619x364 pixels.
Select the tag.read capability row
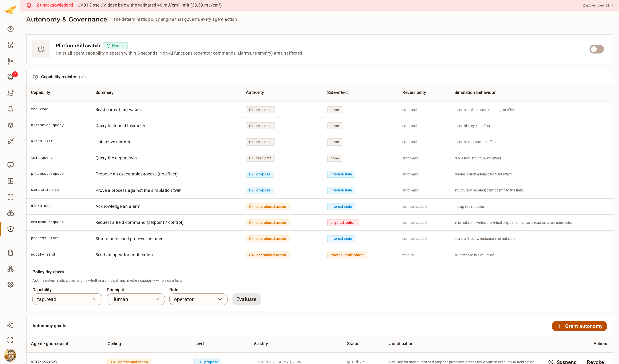319,110
